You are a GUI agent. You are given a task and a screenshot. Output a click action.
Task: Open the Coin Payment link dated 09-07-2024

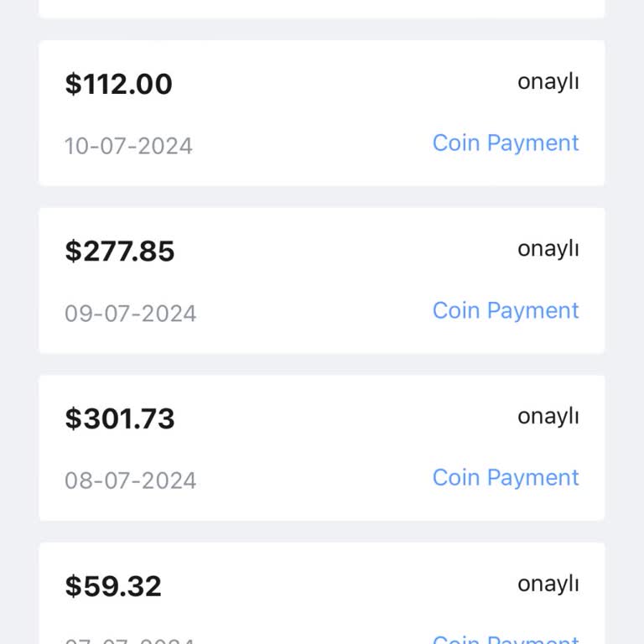506,310
